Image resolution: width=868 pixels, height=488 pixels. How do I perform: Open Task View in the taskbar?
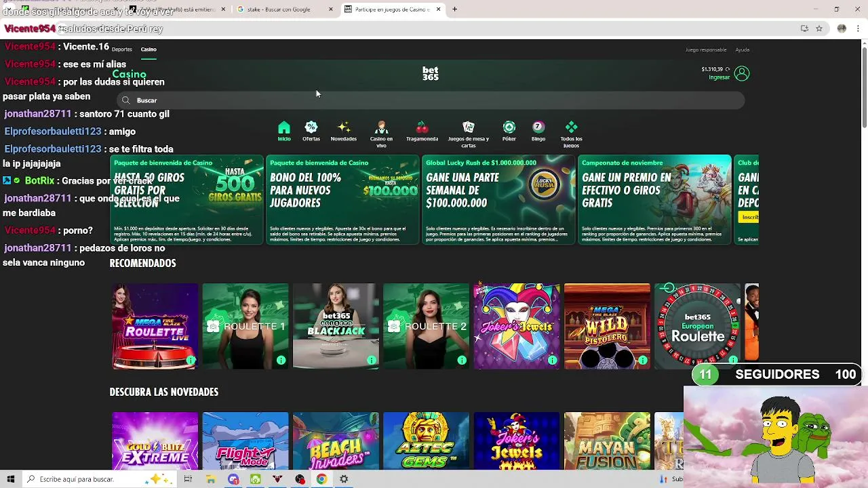click(x=188, y=479)
